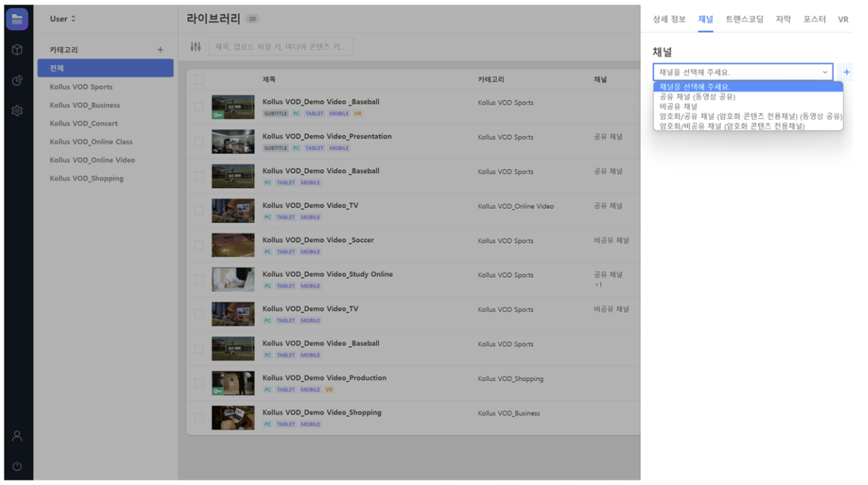Check the Kollus VOD_Demo Video_Presentation row checkbox
Image resolution: width=868 pixels, height=485 pixels.
click(199, 142)
